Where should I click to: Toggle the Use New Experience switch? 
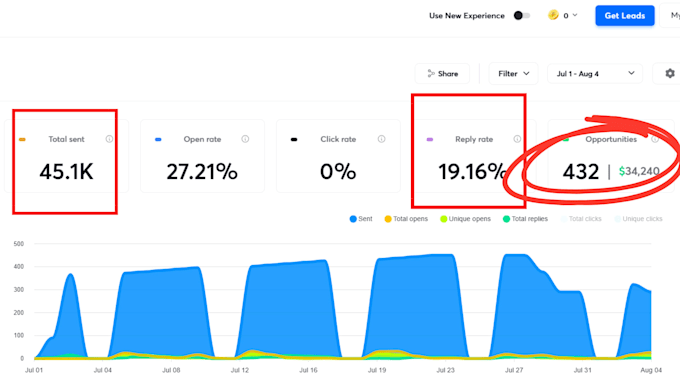(x=522, y=16)
